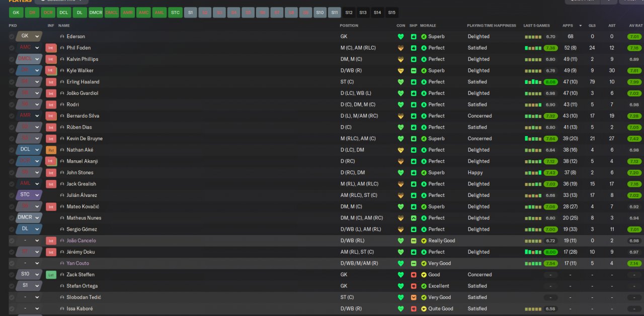Viewport: 644px width, 316px height.
Task: Toggle the pick checkbox for Erling Haaland
Action: [x=12, y=82]
